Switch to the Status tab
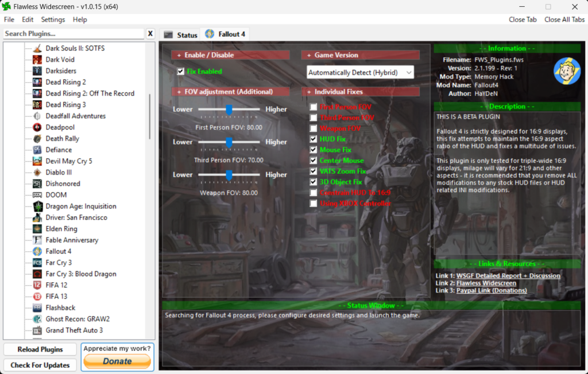This screenshot has height=374, width=588. (180, 35)
